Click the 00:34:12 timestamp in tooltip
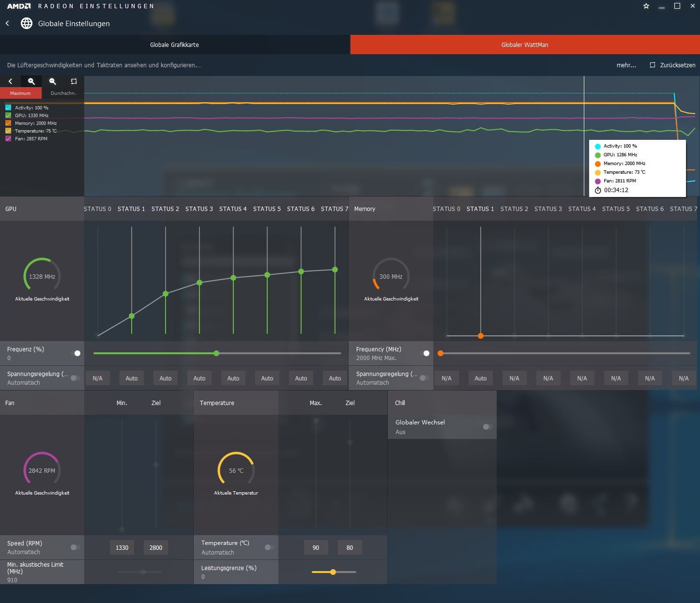The width and height of the screenshot is (700, 603). click(x=616, y=190)
